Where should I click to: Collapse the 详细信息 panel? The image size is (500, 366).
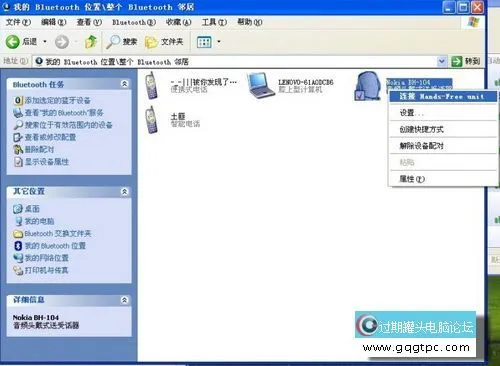click(x=124, y=300)
